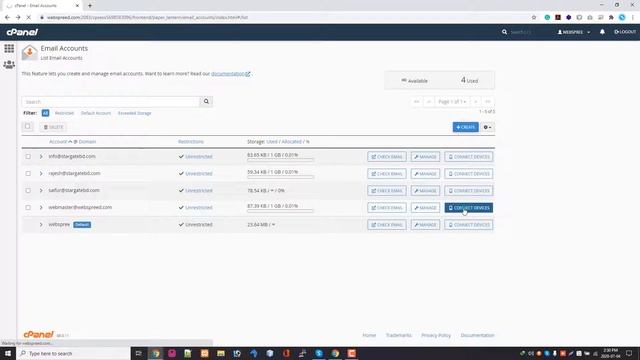The height and width of the screenshot is (360, 640).
Task: Click the webmaster@webspreed.com storage usage bar
Action: pyautogui.click(x=280, y=211)
